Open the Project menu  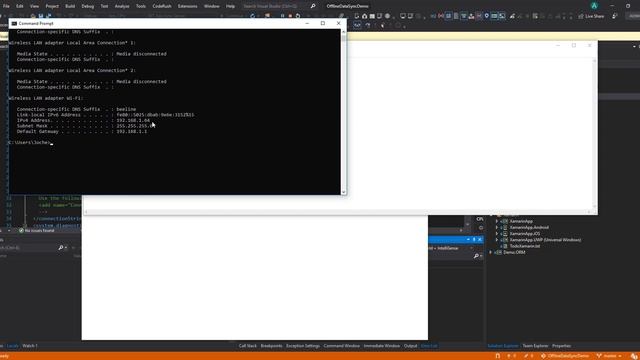[52, 6]
